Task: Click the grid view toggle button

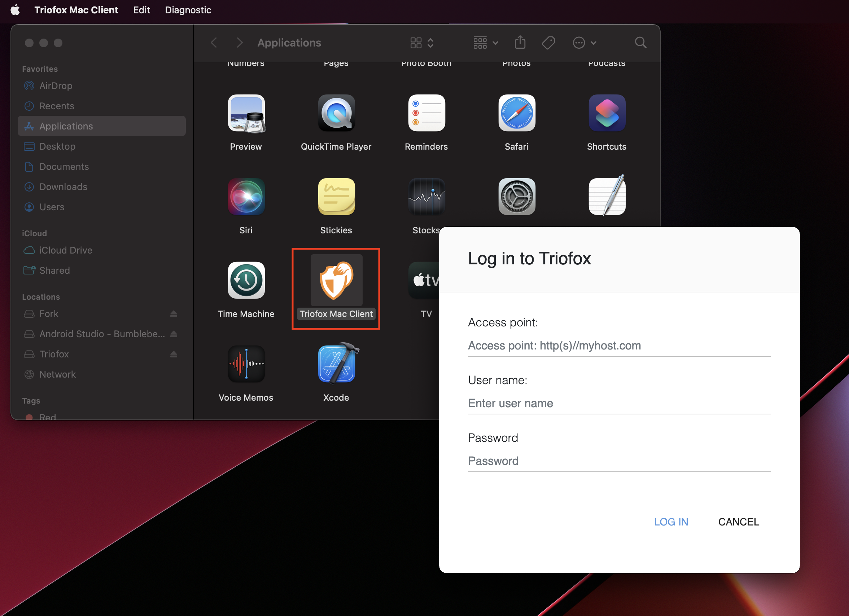Action: pyautogui.click(x=419, y=43)
